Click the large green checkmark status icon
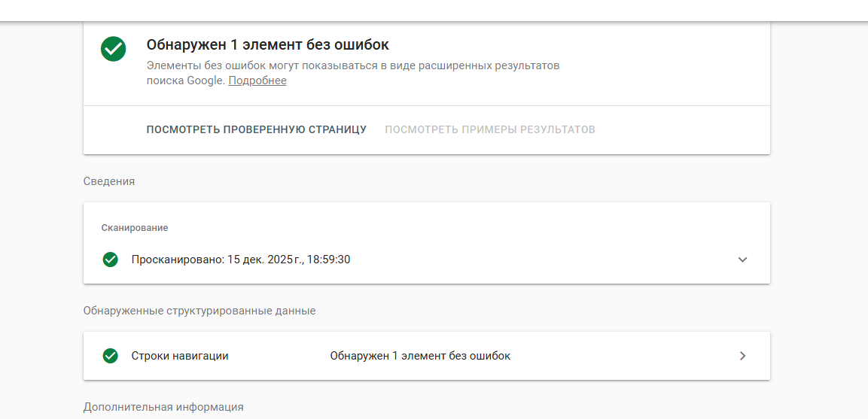Screen dimensions: 868x419 coord(113,49)
